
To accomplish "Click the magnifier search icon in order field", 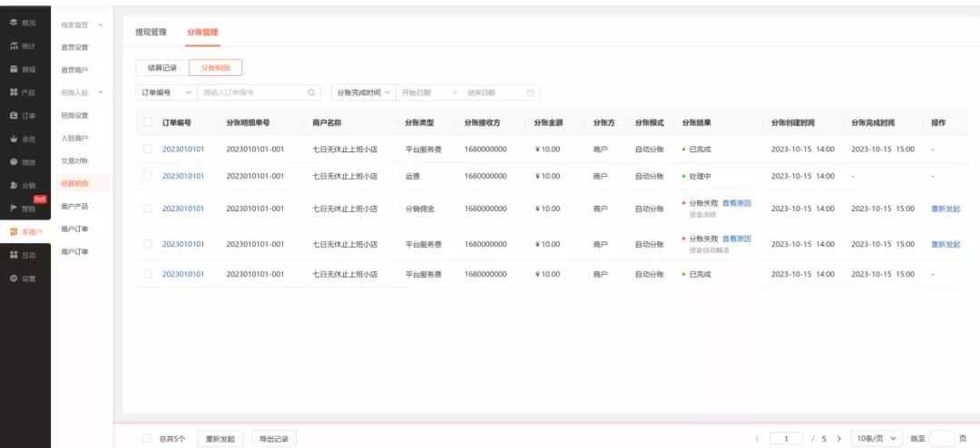I will [x=311, y=93].
